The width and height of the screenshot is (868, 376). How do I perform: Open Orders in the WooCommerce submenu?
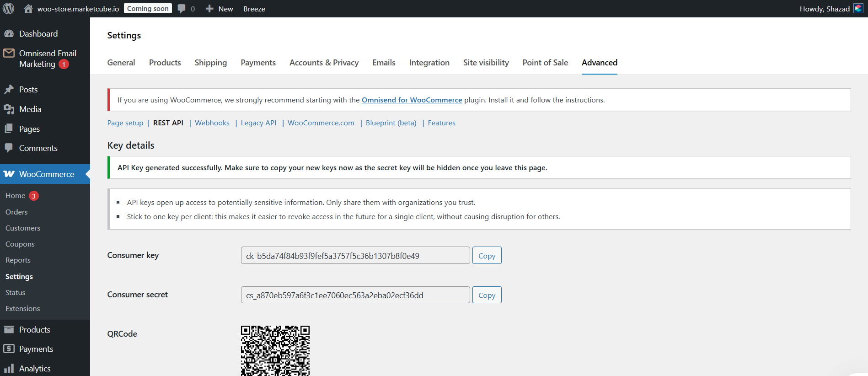(16, 212)
